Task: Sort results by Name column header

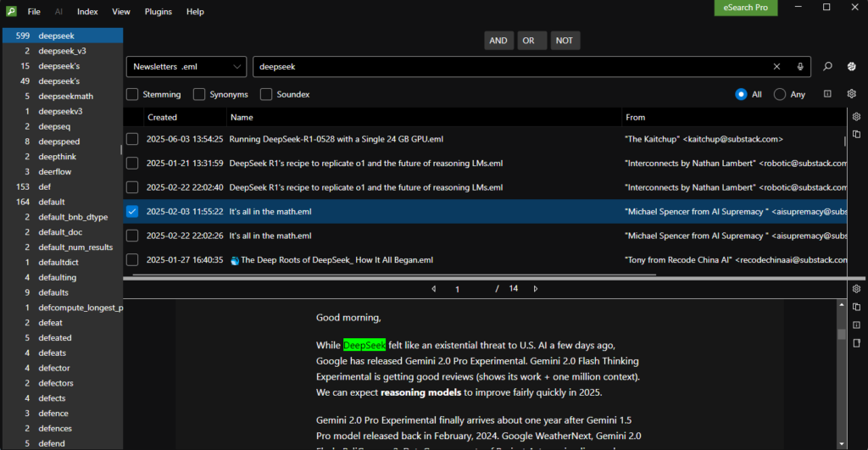Action: (x=424, y=117)
